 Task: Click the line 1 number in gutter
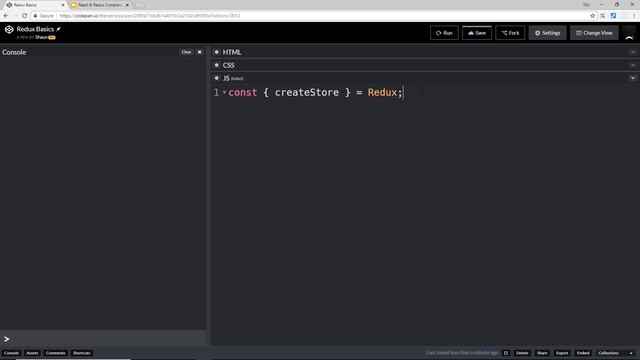tap(216, 93)
